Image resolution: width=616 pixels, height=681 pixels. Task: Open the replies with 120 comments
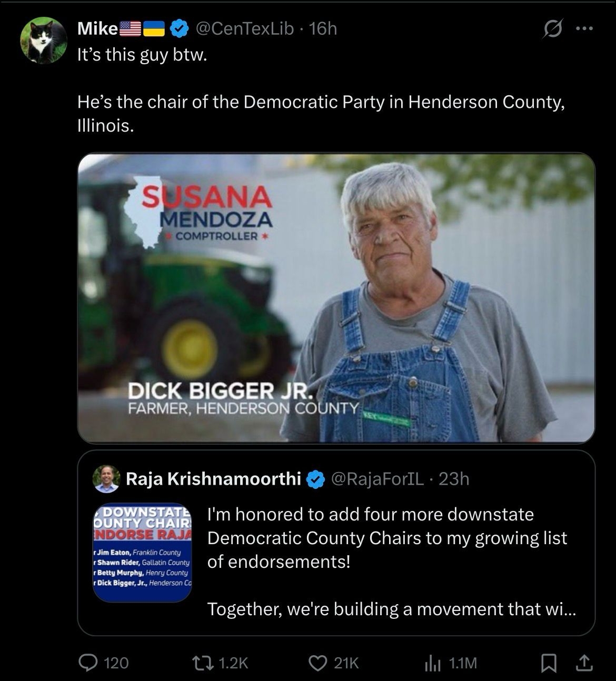[103, 663]
